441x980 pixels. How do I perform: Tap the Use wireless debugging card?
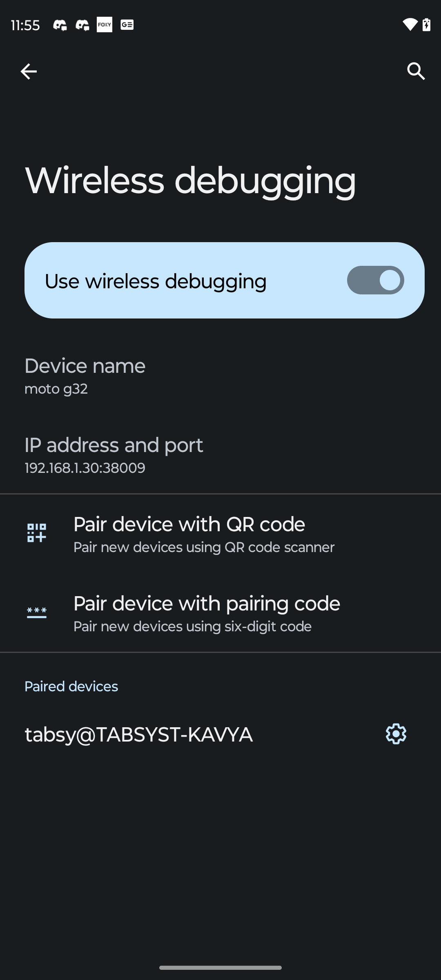tap(184, 281)
